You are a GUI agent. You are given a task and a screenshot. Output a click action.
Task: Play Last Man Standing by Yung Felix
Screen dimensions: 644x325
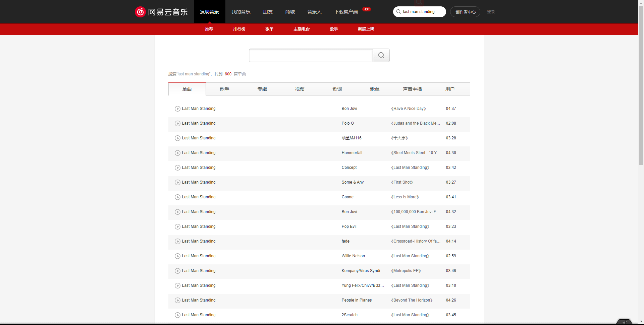coord(177,285)
